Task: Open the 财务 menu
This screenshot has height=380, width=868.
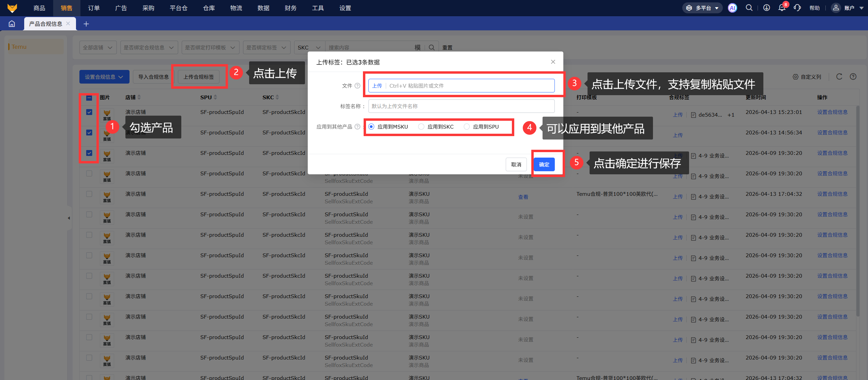Action: [290, 8]
